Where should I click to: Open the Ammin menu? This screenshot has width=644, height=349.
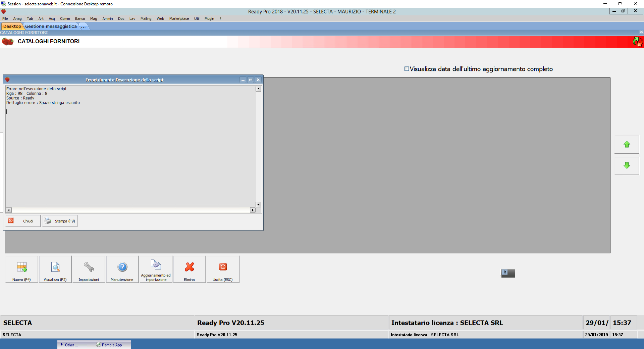108,18
